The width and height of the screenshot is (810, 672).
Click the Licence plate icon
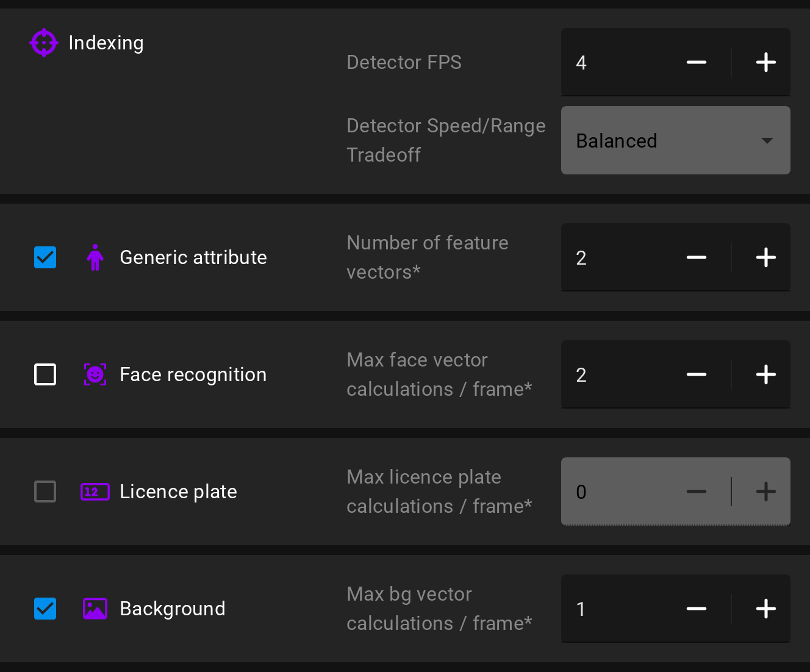[x=95, y=491]
